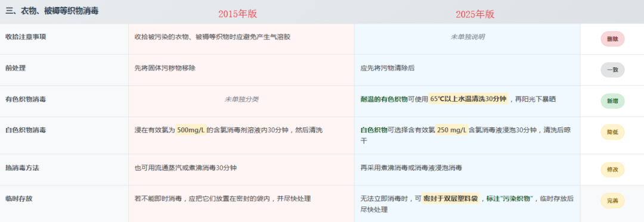
Task: Click the 新增 status badge
Action: tap(612, 101)
